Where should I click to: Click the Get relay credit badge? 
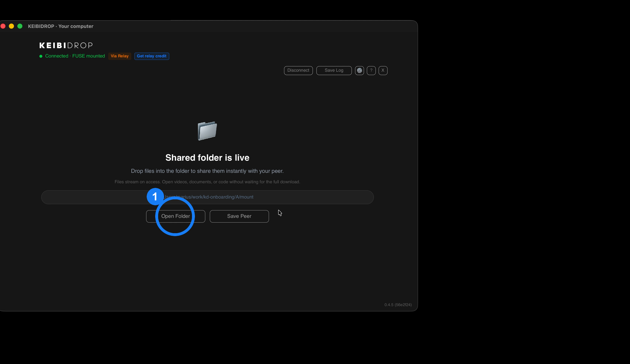click(x=152, y=56)
